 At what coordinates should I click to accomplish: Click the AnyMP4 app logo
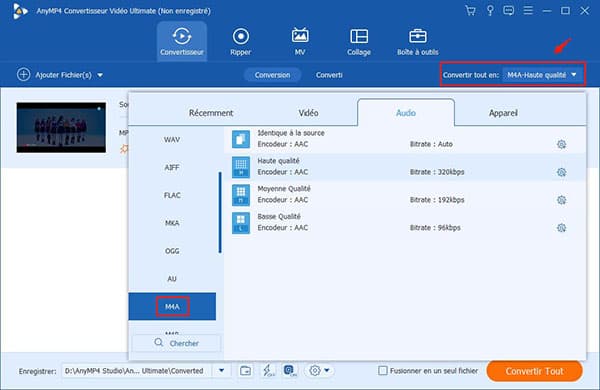[x=20, y=11]
